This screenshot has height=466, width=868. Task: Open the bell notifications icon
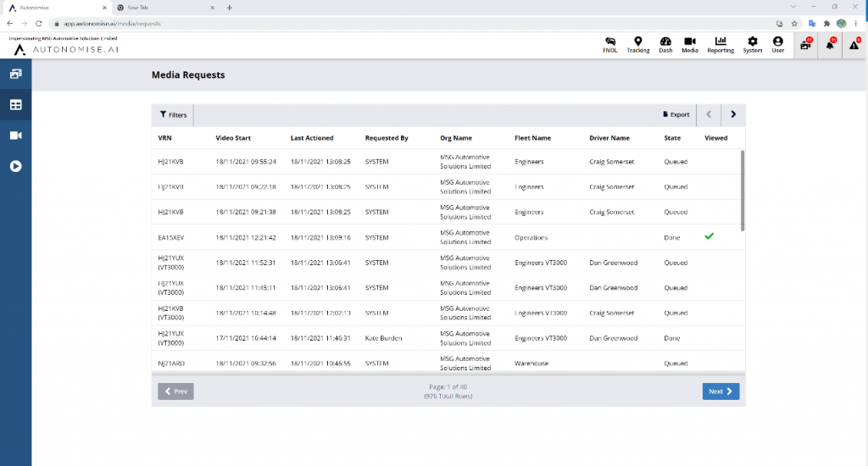[x=830, y=45]
